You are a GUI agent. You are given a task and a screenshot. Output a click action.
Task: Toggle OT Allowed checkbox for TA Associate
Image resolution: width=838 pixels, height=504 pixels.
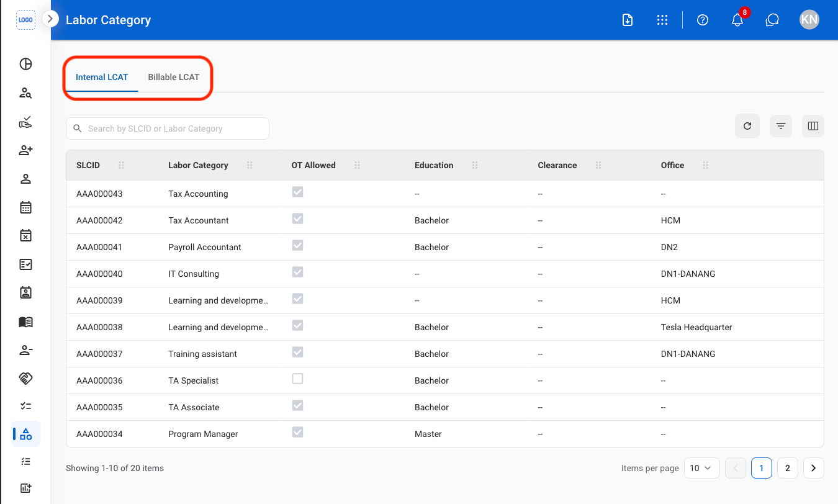click(298, 406)
